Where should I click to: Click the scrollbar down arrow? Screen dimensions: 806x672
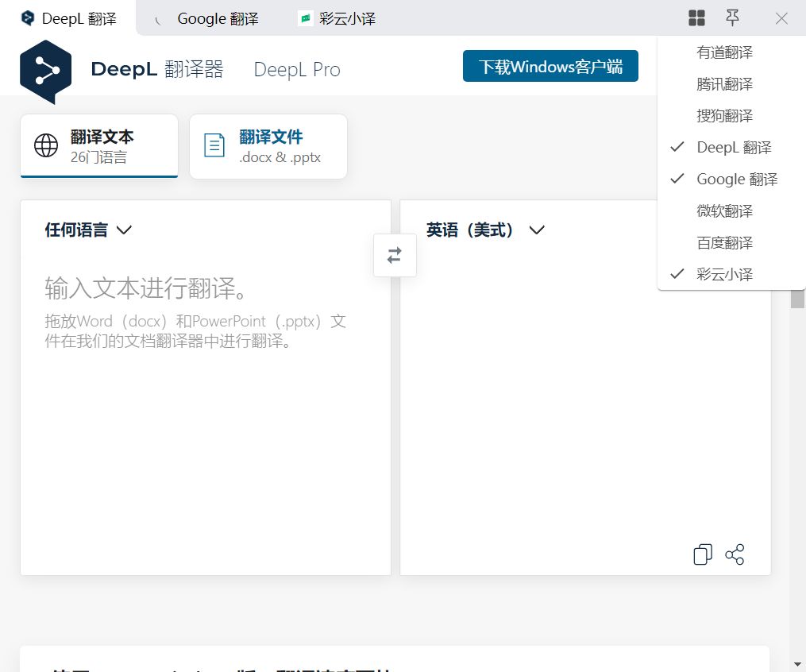click(x=797, y=664)
